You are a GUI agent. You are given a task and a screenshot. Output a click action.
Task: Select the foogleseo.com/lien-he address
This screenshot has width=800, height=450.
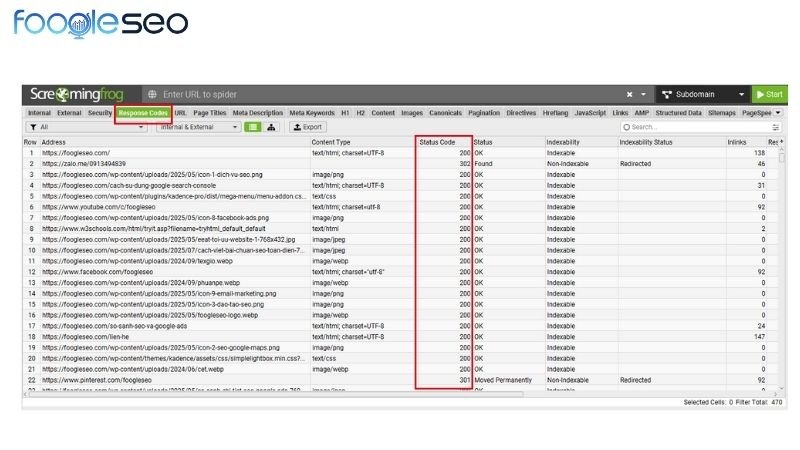tap(85, 337)
